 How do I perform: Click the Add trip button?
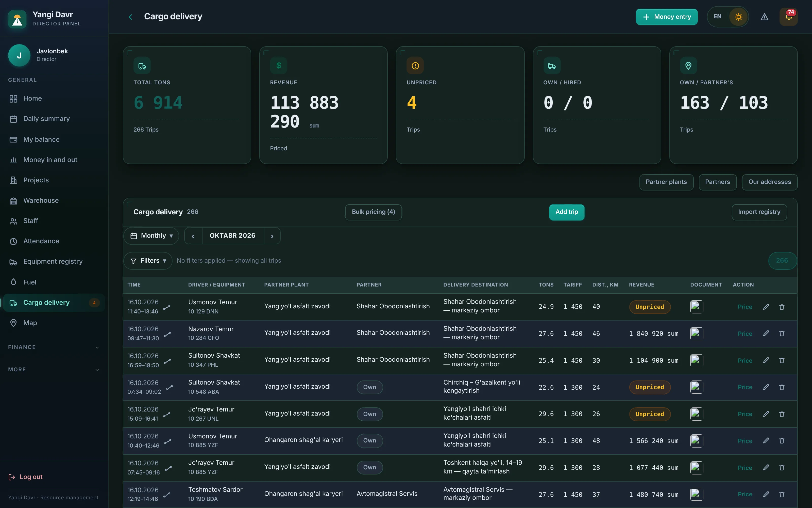pos(566,212)
